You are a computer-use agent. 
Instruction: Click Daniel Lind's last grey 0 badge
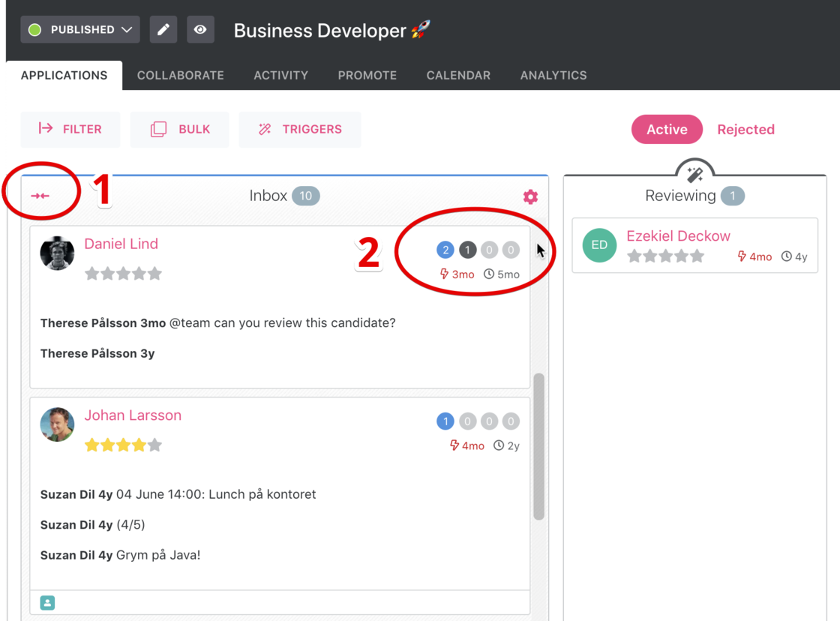coord(511,250)
